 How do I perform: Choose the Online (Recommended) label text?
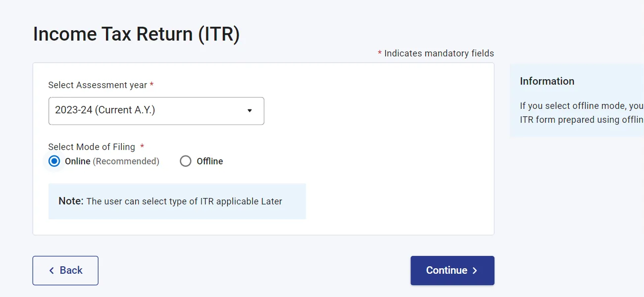click(112, 161)
